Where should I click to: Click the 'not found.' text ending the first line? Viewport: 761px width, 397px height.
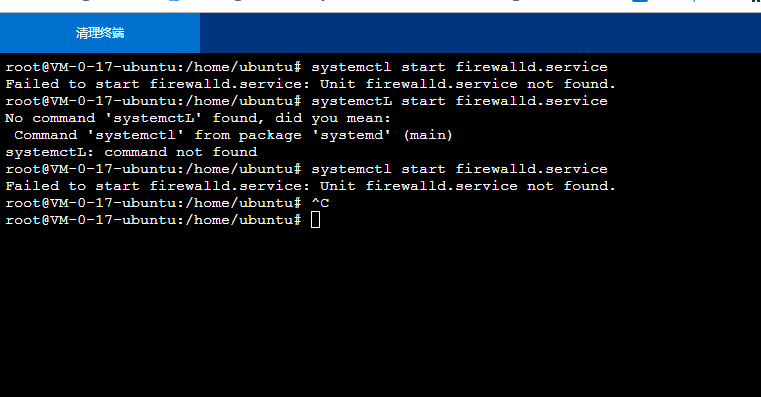tap(571, 84)
